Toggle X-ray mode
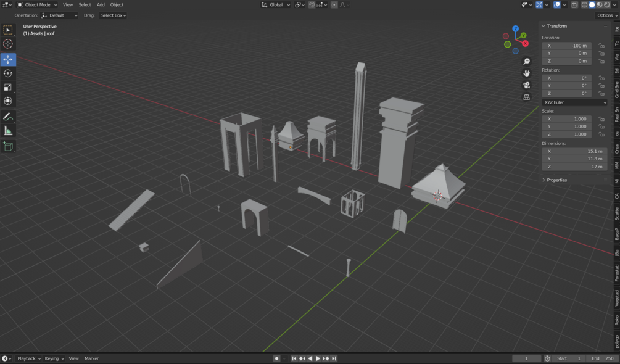The width and height of the screenshot is (620, 364). click(574, 5)
